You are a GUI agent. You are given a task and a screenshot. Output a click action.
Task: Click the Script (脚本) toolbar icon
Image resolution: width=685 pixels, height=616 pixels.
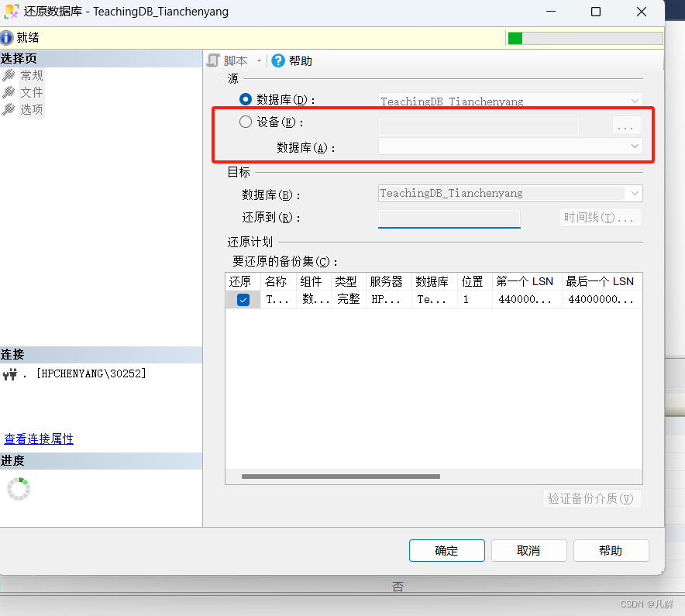click(x=213, y=60)
